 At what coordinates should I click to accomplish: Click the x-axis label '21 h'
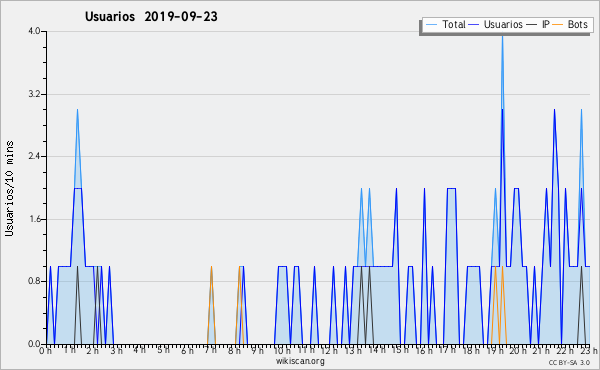(x=542, y=351)
